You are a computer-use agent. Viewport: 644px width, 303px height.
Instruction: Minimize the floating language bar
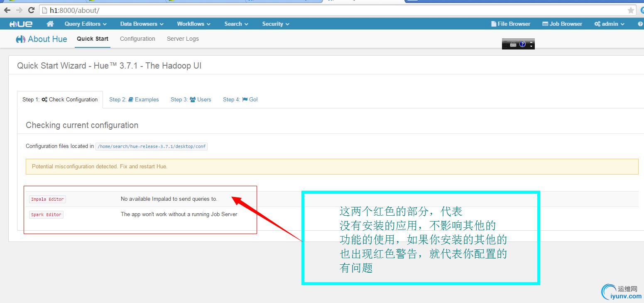click(x=531, y=42)
